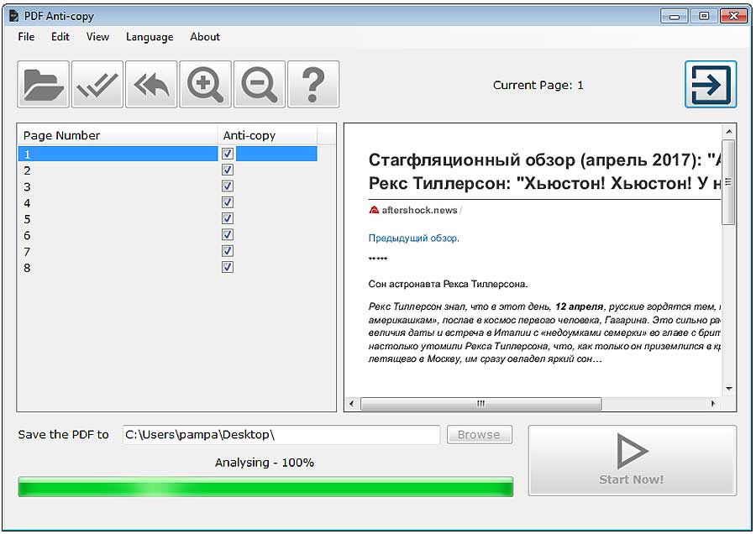This screenshot has width=756, height=534.
Task: Zoom in with the magnifier plus icon
Action: [x=206, y=84]
